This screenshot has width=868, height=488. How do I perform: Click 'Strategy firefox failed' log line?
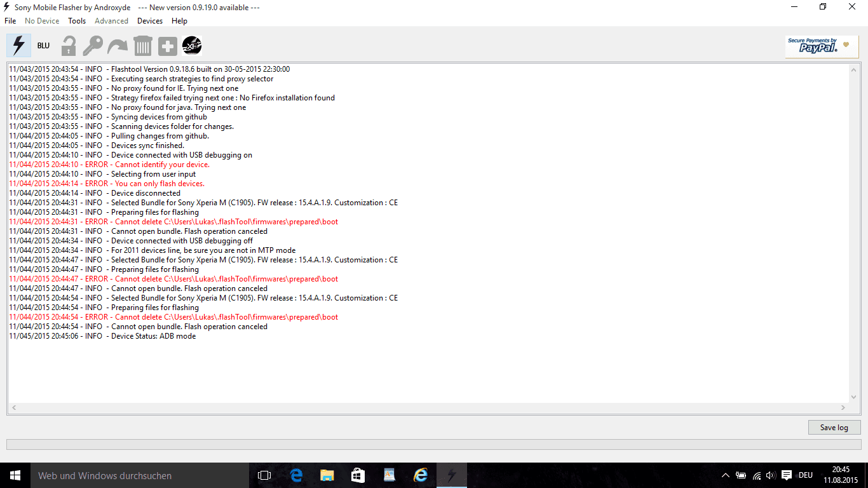[172, 98]
